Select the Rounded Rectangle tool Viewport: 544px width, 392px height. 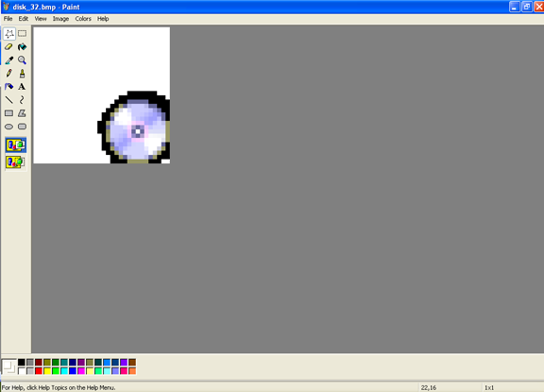pyautogui.click(x=23, y=127)
